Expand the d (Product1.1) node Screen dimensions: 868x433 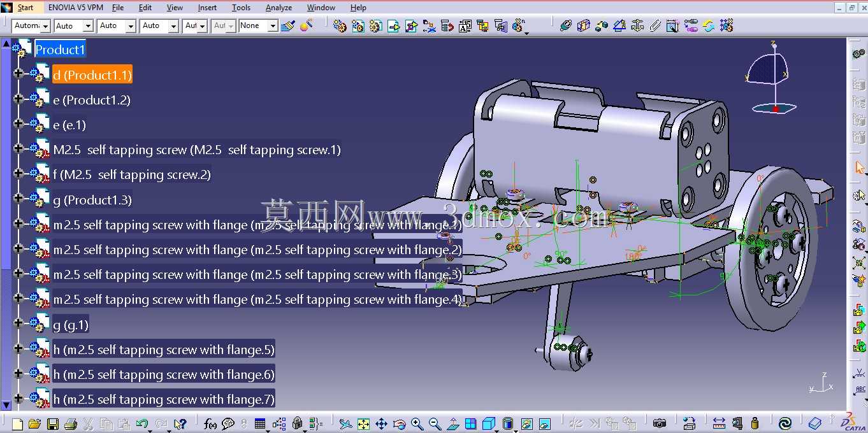[18, 74]
